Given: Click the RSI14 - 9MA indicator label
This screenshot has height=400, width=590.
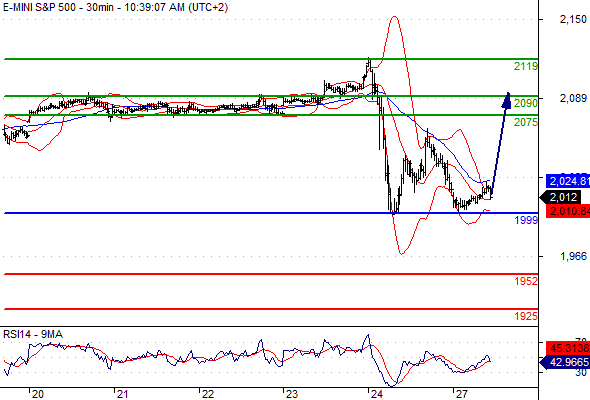Looking at the screenshot, I should pos(33,334).
